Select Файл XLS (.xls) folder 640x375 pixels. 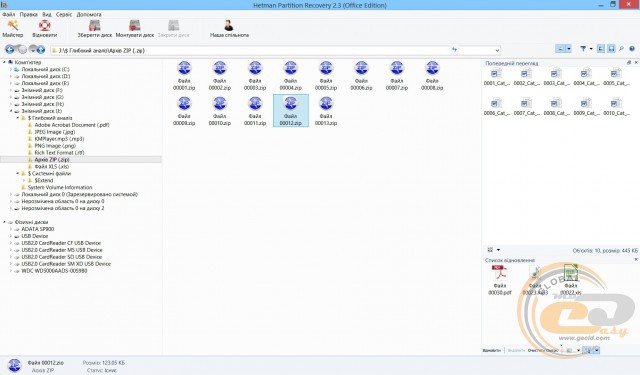click(x=51, y=166)
